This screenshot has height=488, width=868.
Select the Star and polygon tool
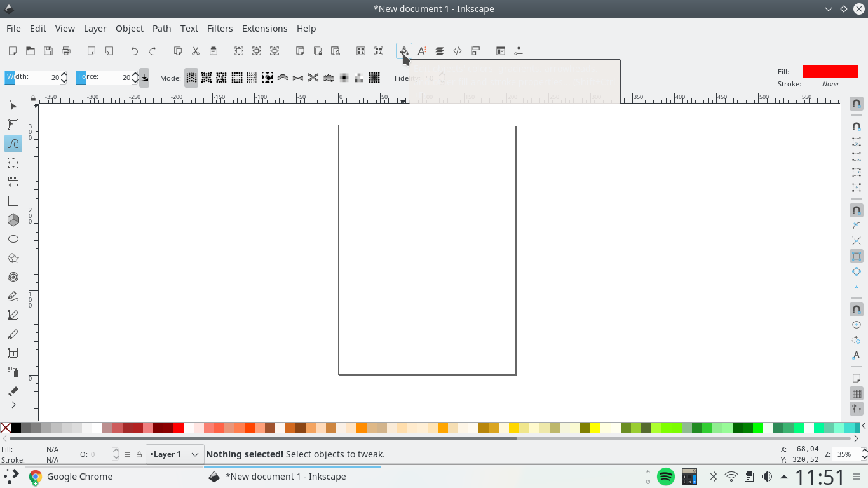click(13, 258)
